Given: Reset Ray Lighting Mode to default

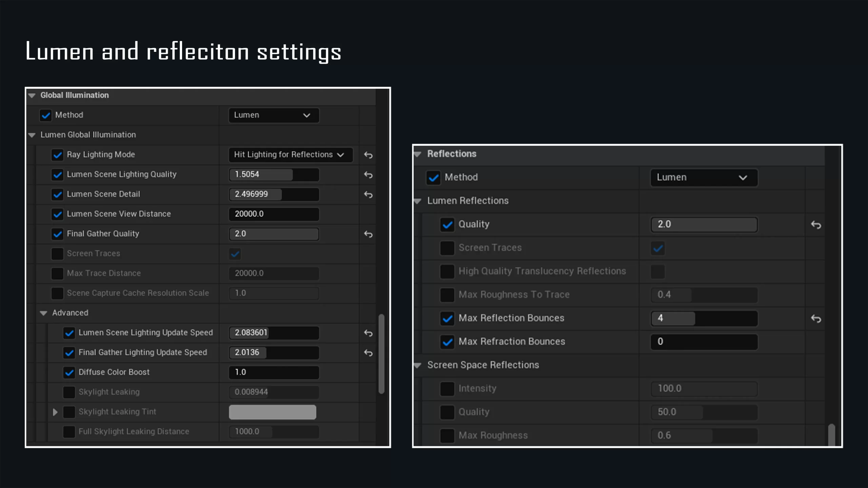Looking at the screenshot, I should coord(368,155).
